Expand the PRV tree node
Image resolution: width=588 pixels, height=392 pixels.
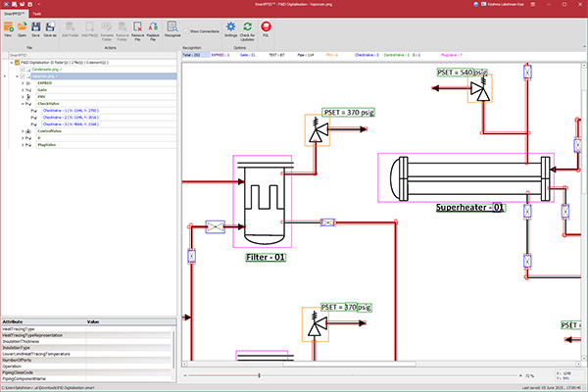pos(23,97)
